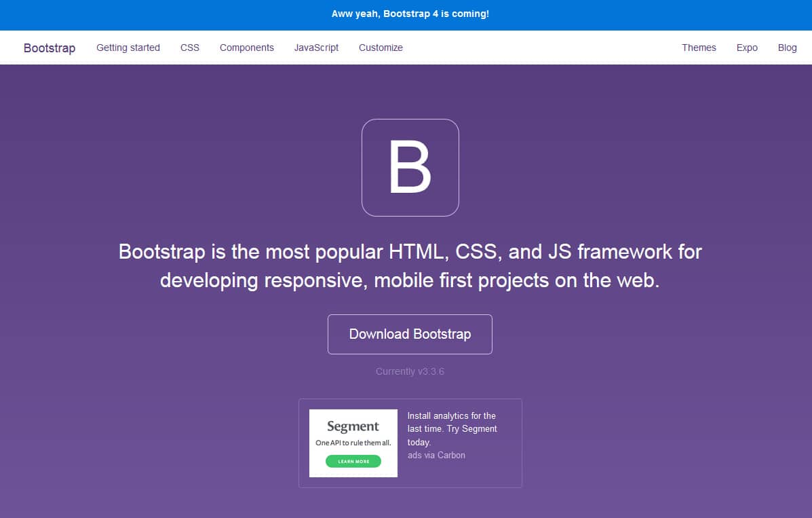Click the large Bootstrap B logo
Image resolution: width=812 pixels, height=518 pixels.
coord(410,168)
